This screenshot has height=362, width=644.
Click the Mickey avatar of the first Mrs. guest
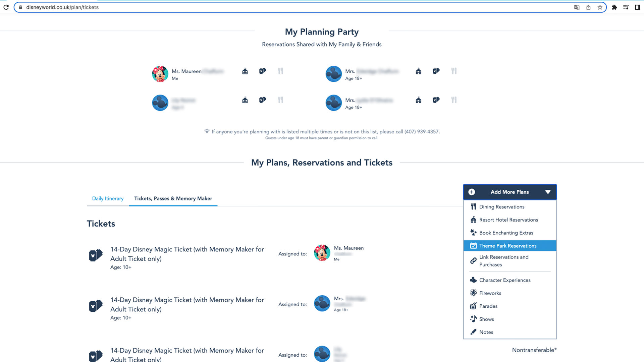tap(333, 74)
